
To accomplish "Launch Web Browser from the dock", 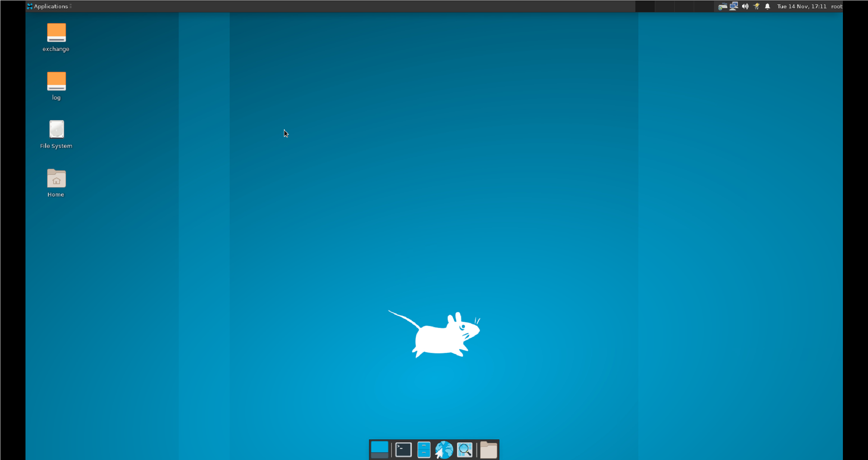I will (x=444, y=450).
